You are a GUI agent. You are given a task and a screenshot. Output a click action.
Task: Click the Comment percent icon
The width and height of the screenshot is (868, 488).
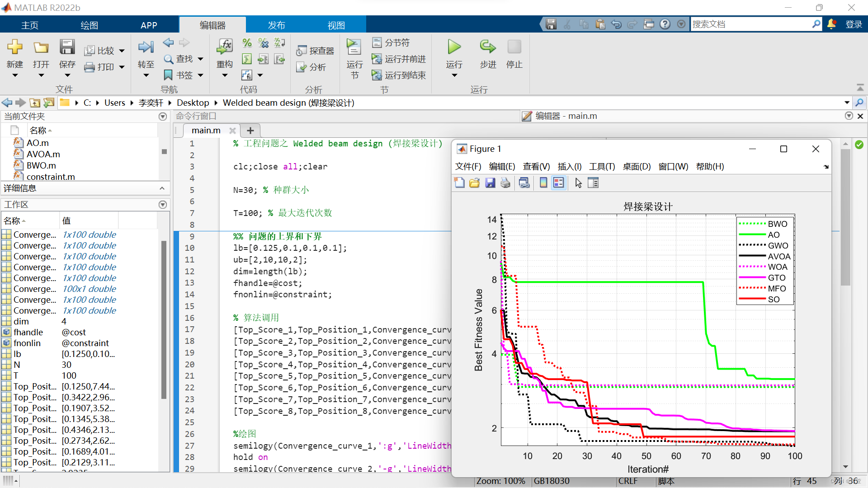[247, 43]
